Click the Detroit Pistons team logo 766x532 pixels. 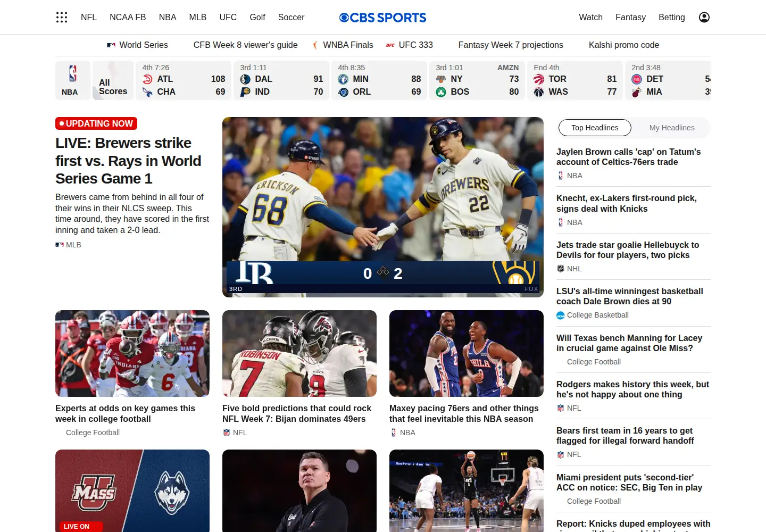point(637,79)
